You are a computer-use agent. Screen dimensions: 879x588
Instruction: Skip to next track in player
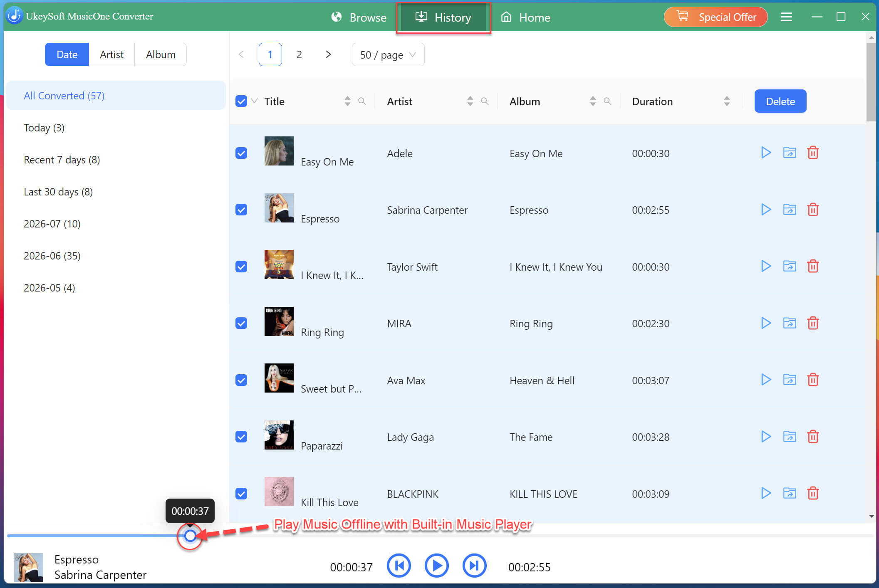coord(474,566)
